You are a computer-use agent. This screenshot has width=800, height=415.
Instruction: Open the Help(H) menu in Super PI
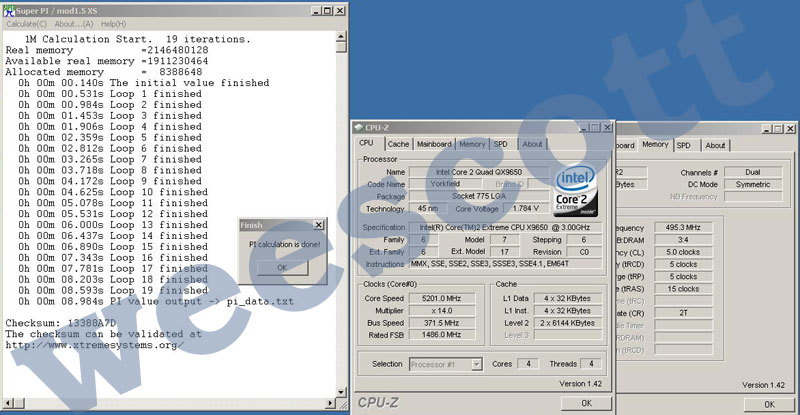113,23
